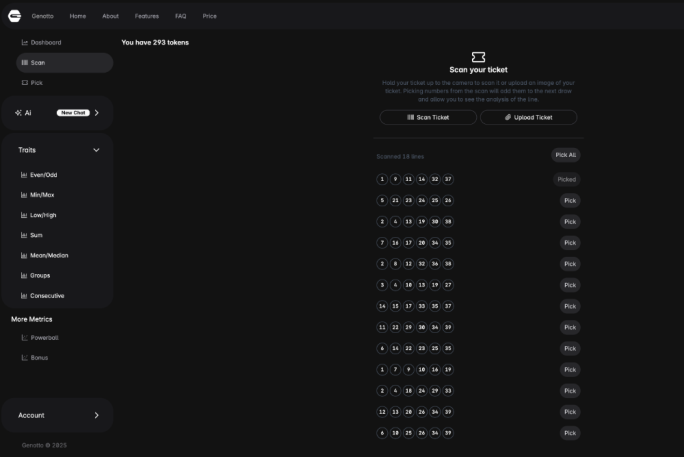Pick the line 5 21 23 24 25 26
This screenshot has width=684, height=457.
(x=570, y=201)
